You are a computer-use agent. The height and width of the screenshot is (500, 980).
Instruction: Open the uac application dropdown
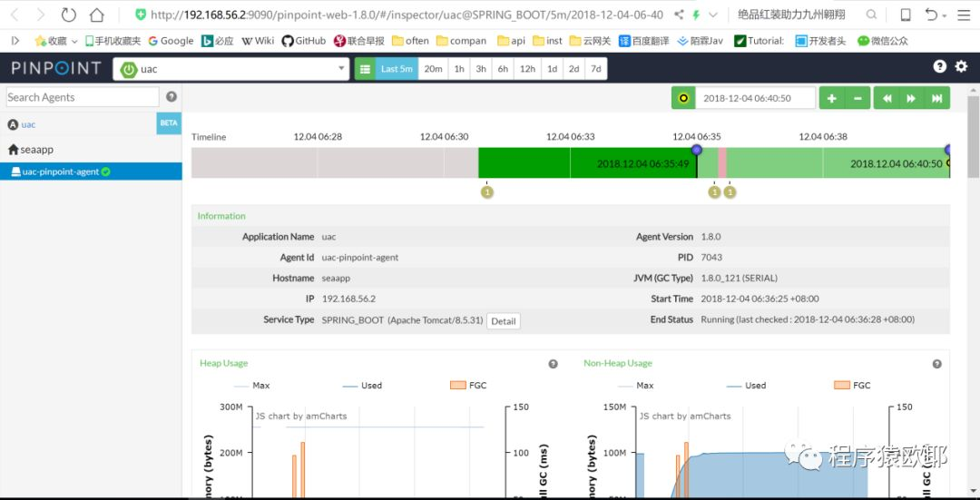point(231,69)
